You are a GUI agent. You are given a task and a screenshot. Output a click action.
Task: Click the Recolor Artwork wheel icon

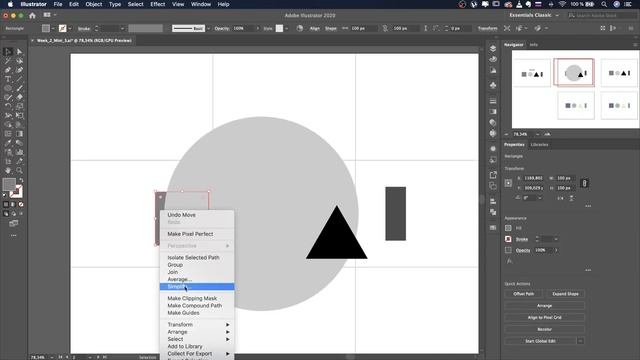click(x=300, y=28)
